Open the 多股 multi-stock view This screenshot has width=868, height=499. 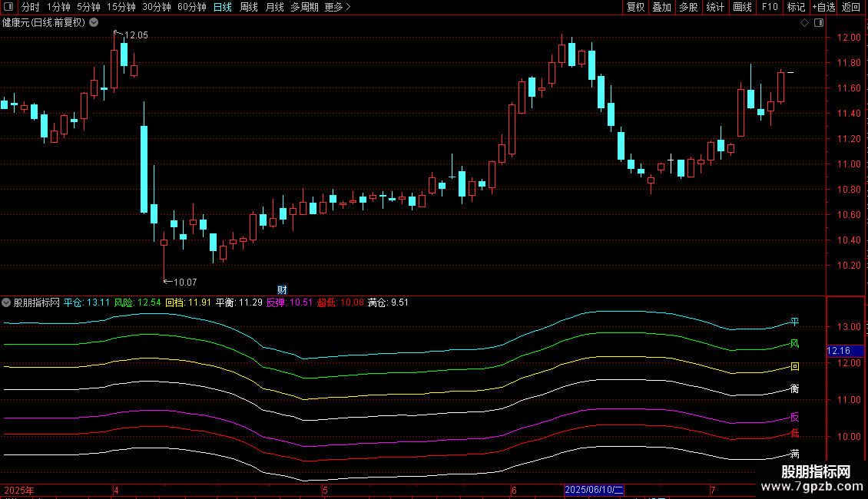click(x=688, y=7)
